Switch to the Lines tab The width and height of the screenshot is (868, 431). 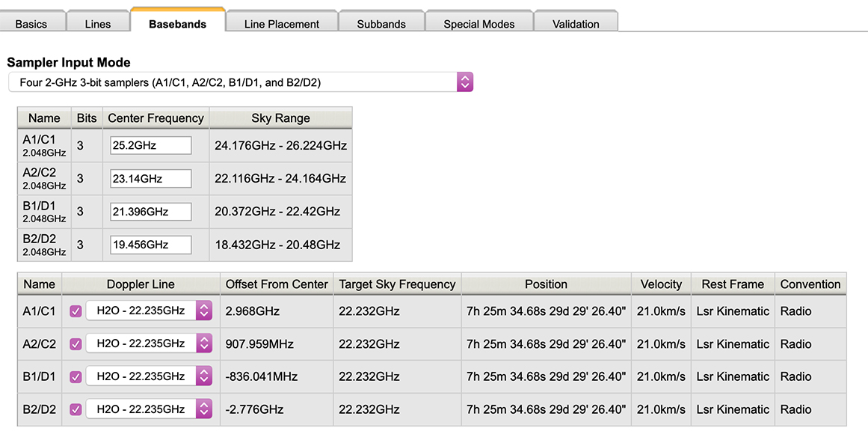pyautogui.click(x=98, y=24)
